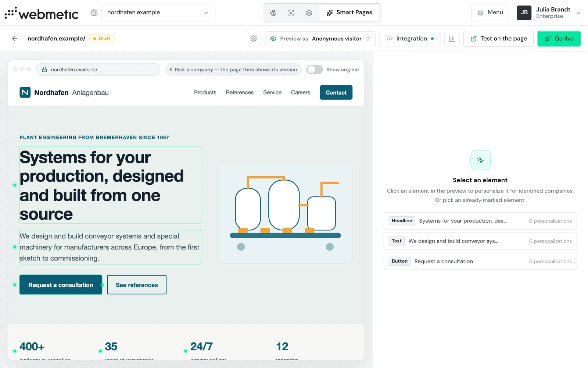Select the conveyor systems paragraph in the preview
The width and height of the screenshot is (588, 368).
pyautogui.click(x=110, y=247)
